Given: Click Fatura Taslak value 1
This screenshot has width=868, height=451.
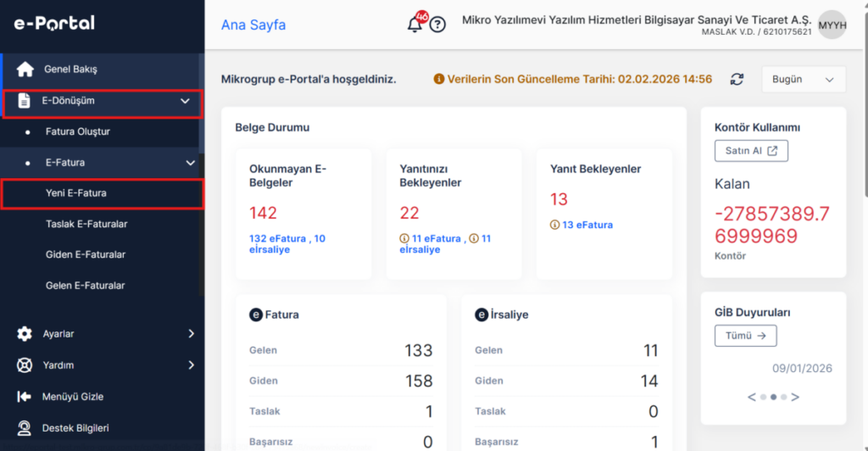Looking at the screenshot, I should click(429, 411).
